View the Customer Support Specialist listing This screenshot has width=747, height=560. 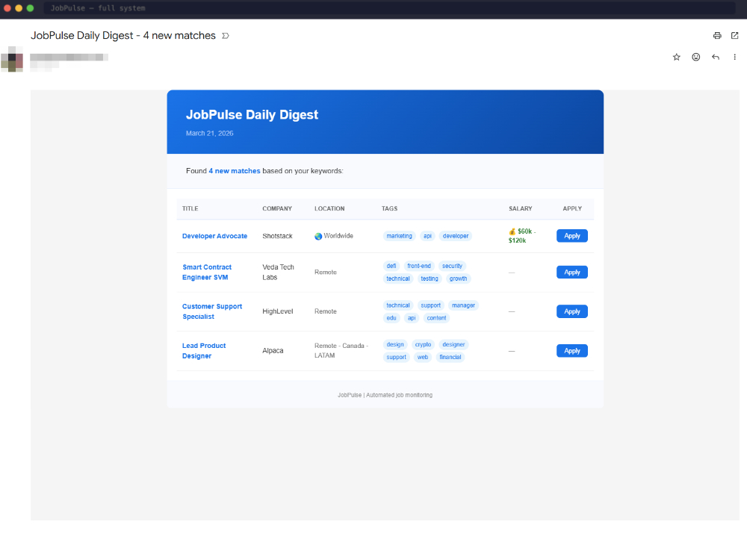coord(212,311)
